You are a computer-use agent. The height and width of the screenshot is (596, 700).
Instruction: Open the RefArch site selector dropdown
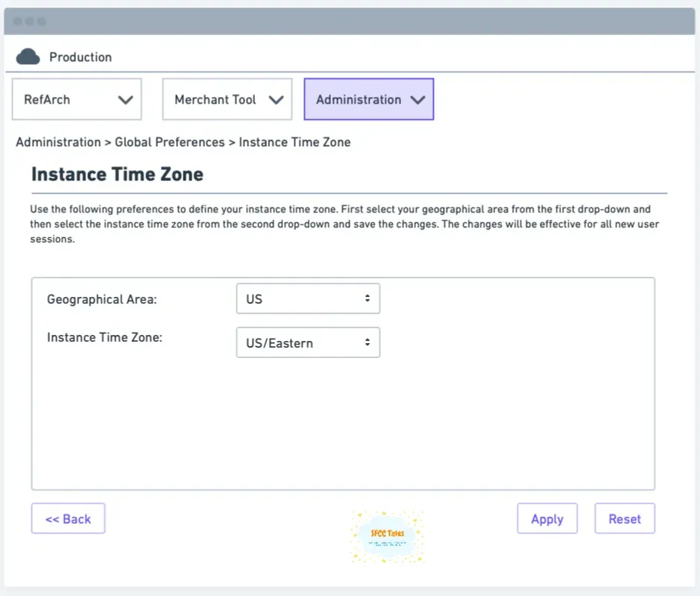[77, 98]
